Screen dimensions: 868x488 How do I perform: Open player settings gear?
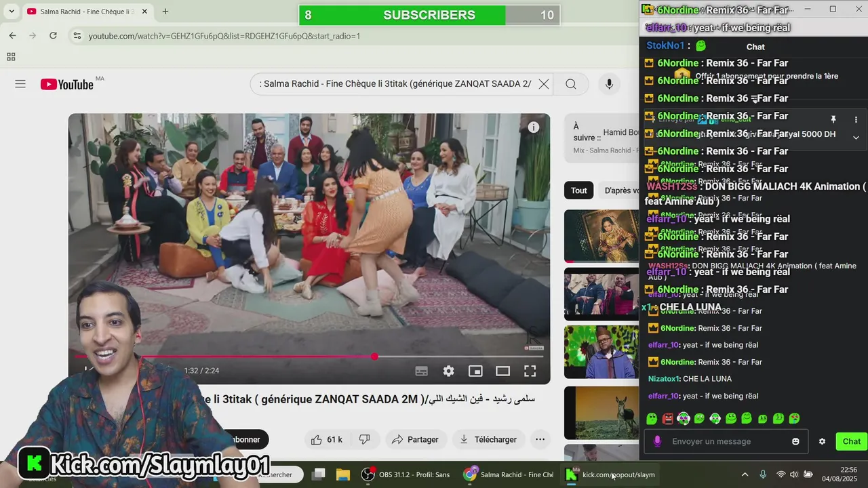(448, 371)
